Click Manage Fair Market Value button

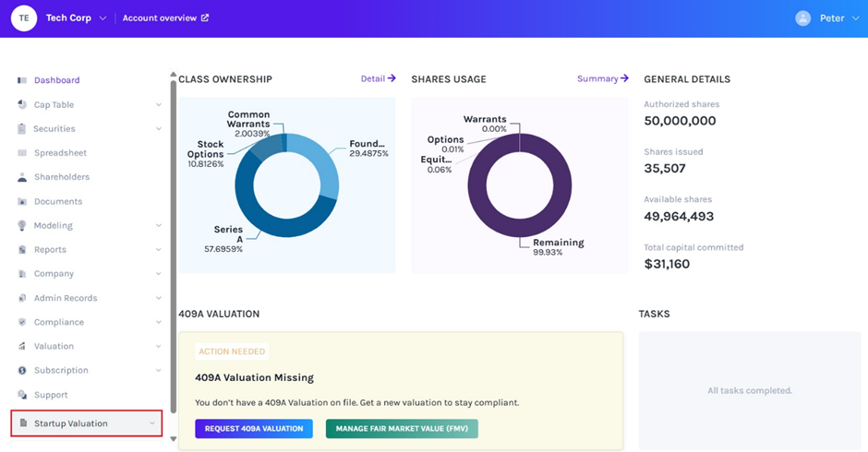point(402,429)
